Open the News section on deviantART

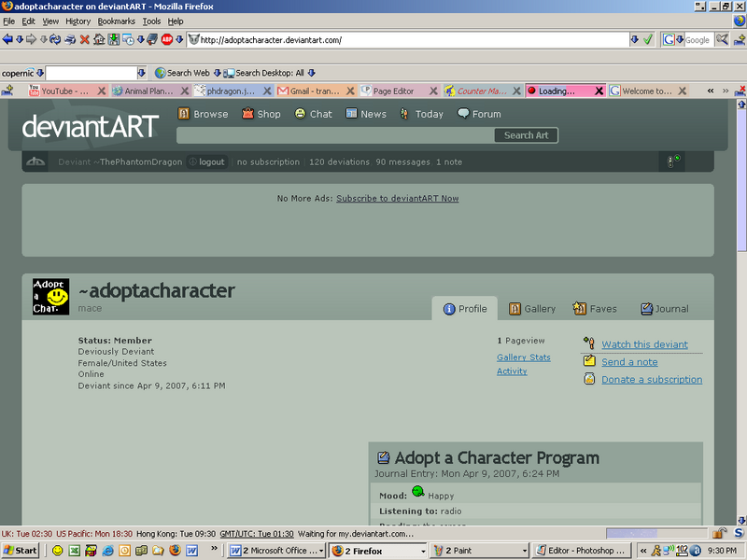point(366,114)
